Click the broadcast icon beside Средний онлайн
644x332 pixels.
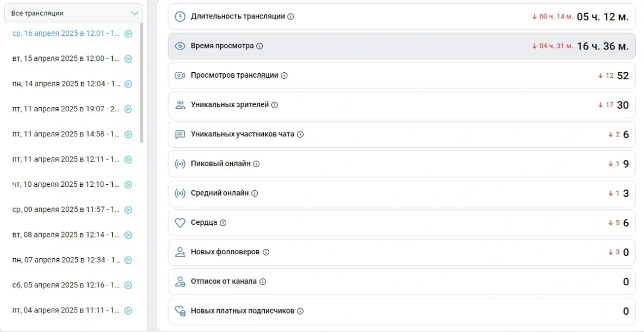pyautogui.click(x=180, y=193)
